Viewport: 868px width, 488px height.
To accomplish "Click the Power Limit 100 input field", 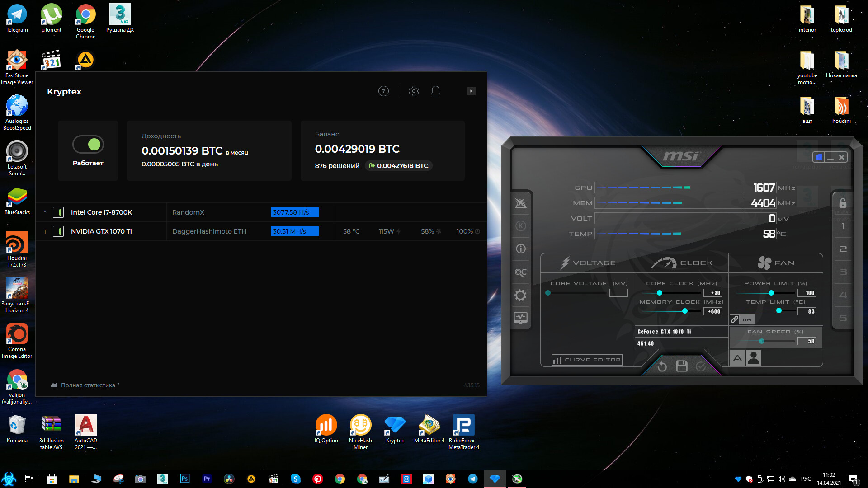I will point(807,293).
